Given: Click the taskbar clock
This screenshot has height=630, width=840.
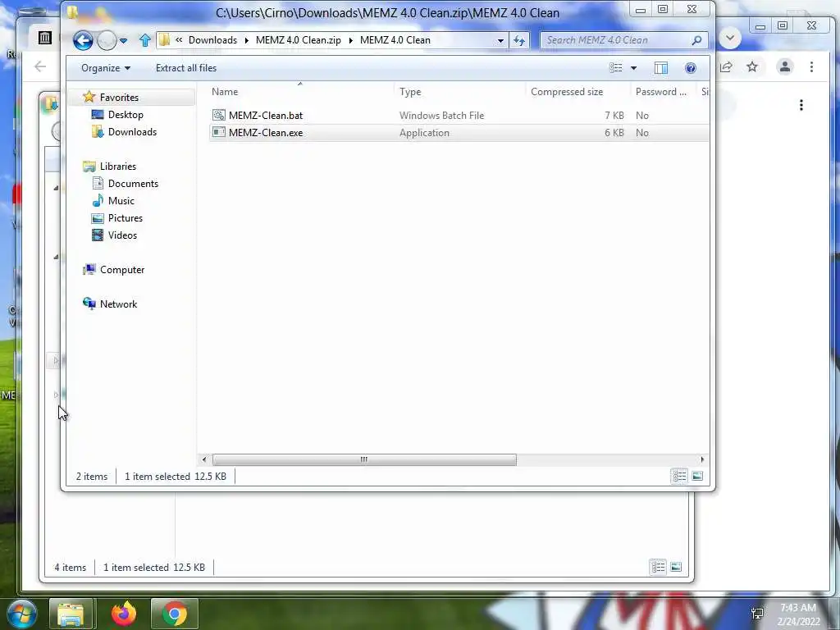Looking at the screenshot, I should [798, 614].
